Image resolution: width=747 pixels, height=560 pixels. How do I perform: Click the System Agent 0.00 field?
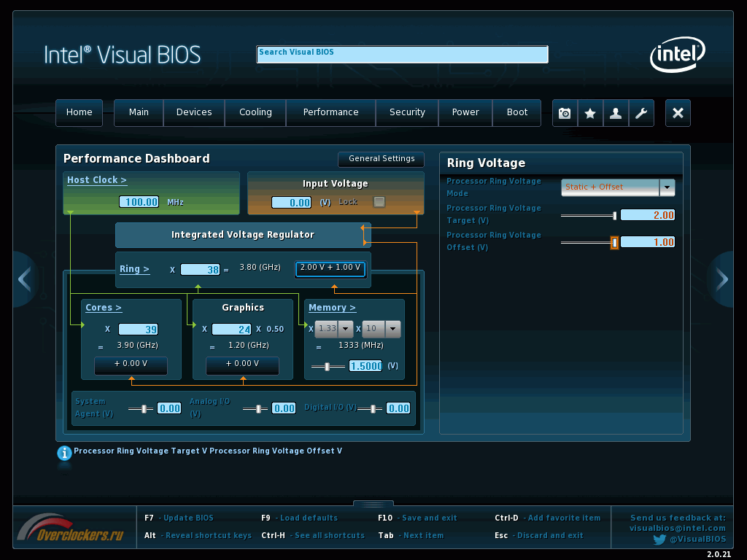(169, 408)
